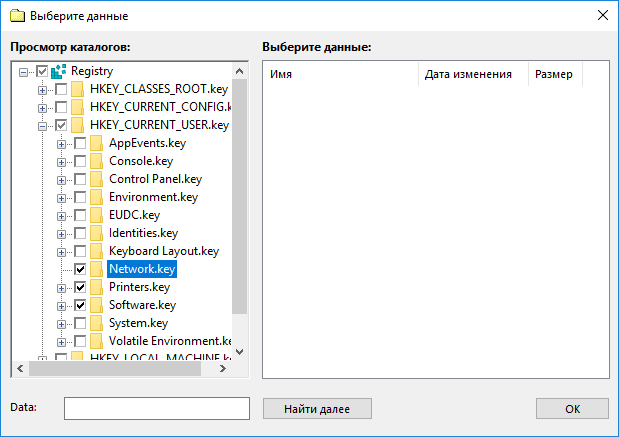Click the HKEY_CURRENT_CONFIG folder icon
Screen dimensions: 619x437
(x=77, y=107)
